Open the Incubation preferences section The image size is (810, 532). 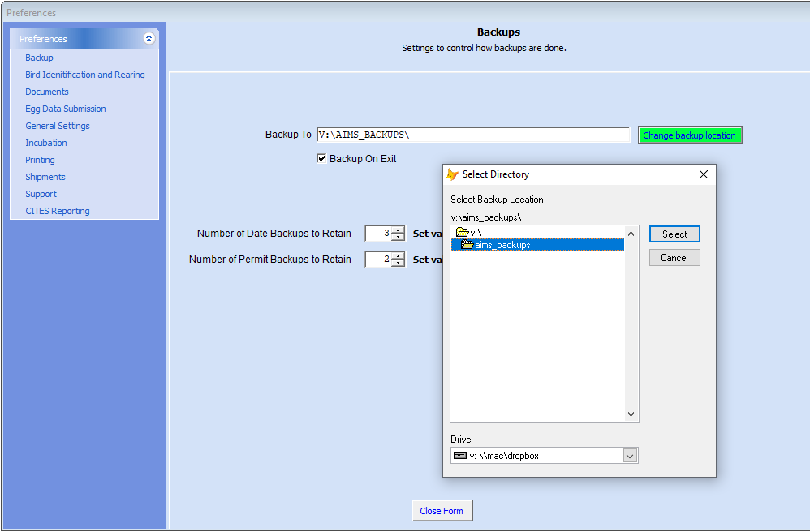46,143
